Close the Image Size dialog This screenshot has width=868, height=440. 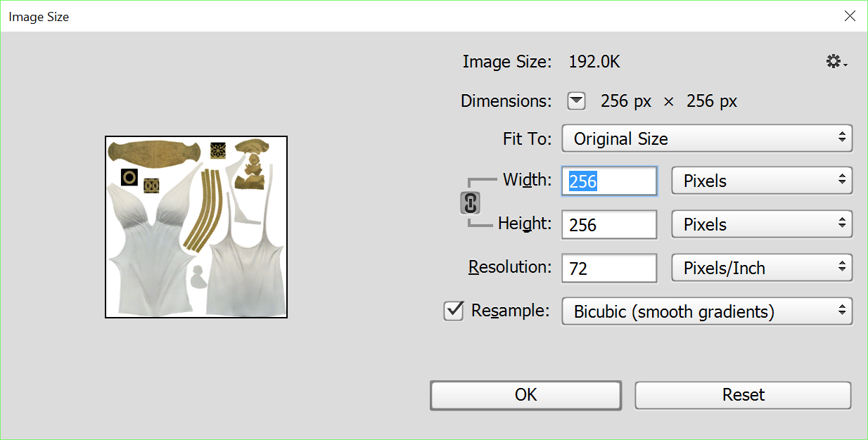(x=850, y=16)
